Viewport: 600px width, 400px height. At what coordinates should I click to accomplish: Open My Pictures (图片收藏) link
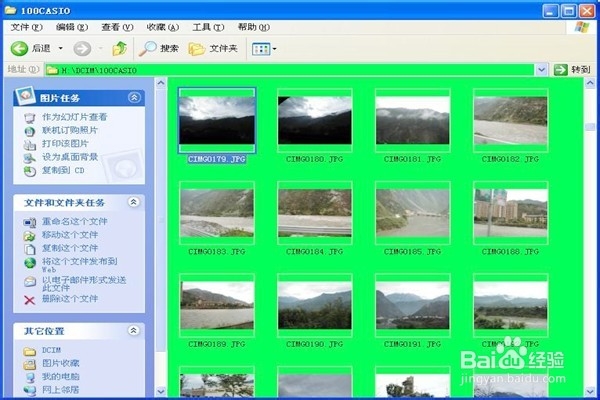point(60,363)
